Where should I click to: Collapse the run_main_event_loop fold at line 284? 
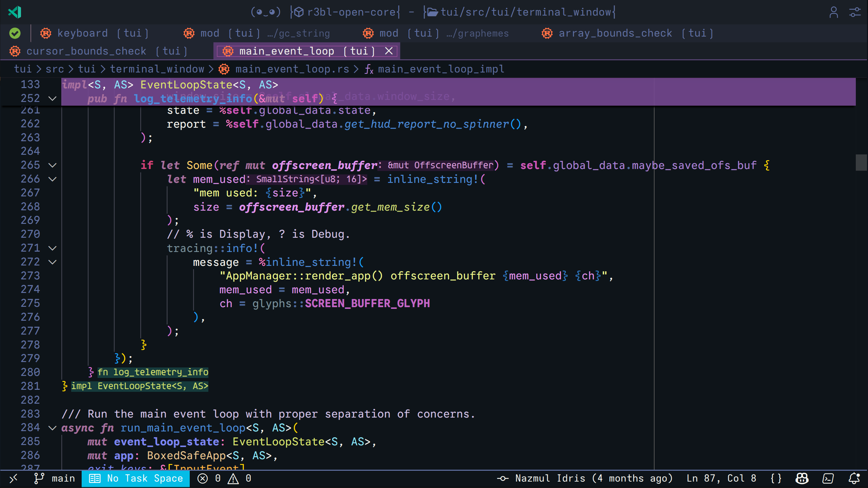coord(52,428)
